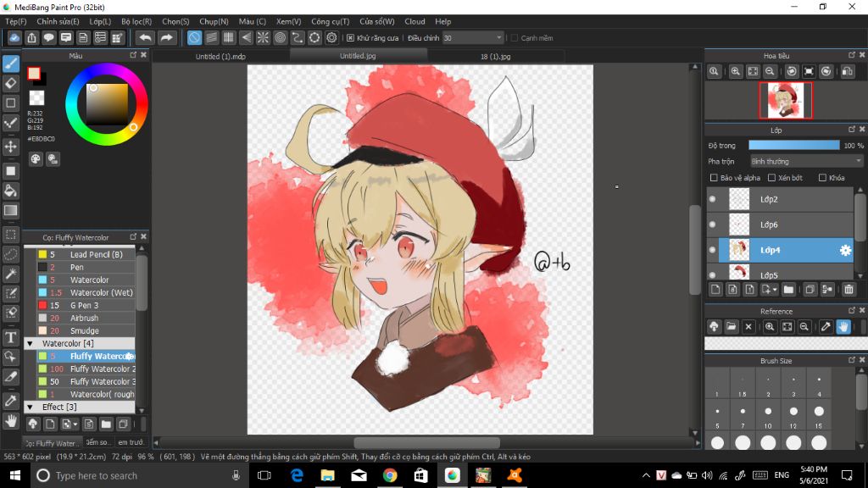Open the Bộ lọc(R) menu

click(x=136, y=21)
